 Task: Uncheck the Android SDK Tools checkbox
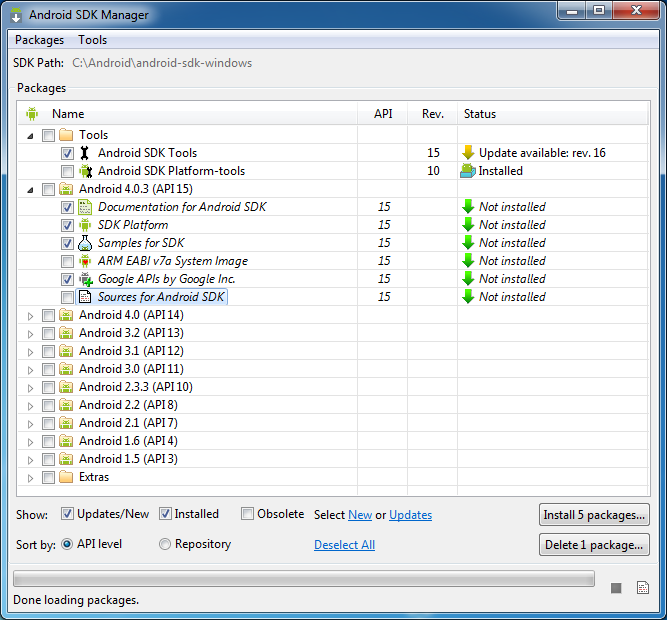tap(67, 153)
